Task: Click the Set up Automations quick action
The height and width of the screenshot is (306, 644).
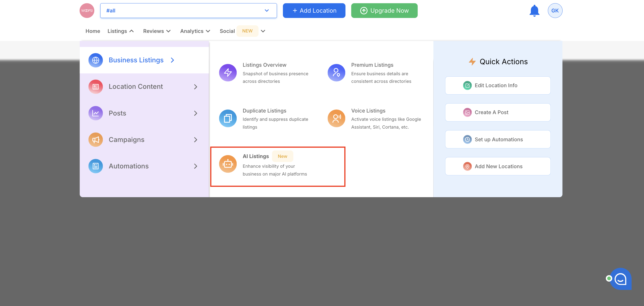Action: tap(497, 139)
